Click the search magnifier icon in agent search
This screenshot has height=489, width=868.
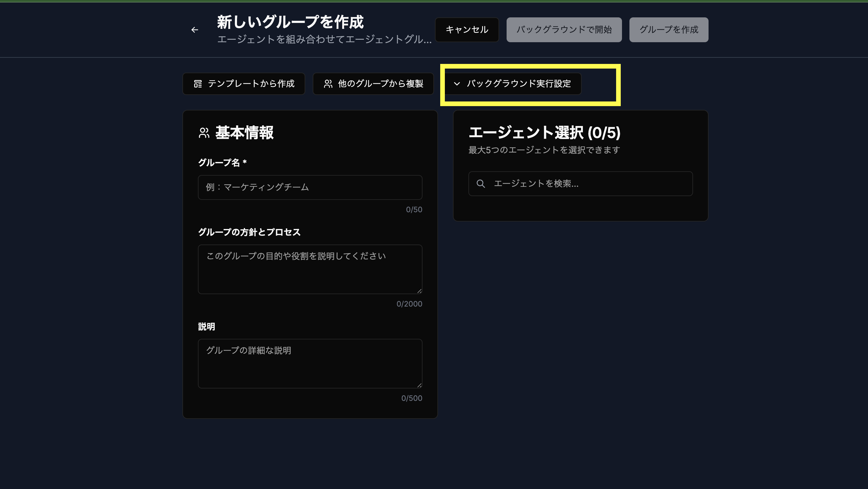pos(481,184)
